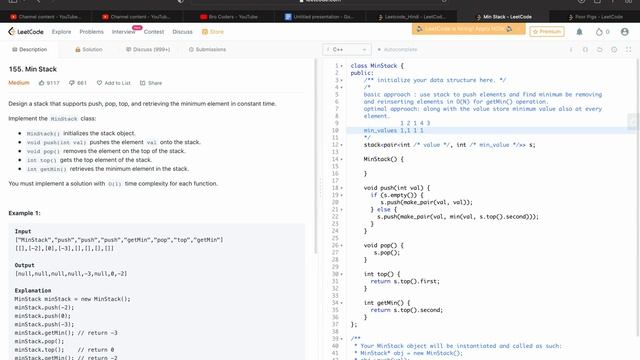The height and width of the screenshot is (360, 640).
Task: Click 'Example 1:' heading
Action: [24, 213]
